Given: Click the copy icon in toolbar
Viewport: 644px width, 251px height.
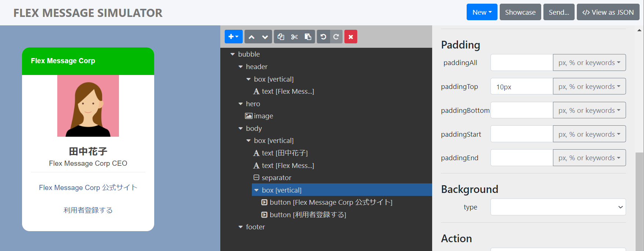Looking at the screenshot, I should click(x=281, y=37).
